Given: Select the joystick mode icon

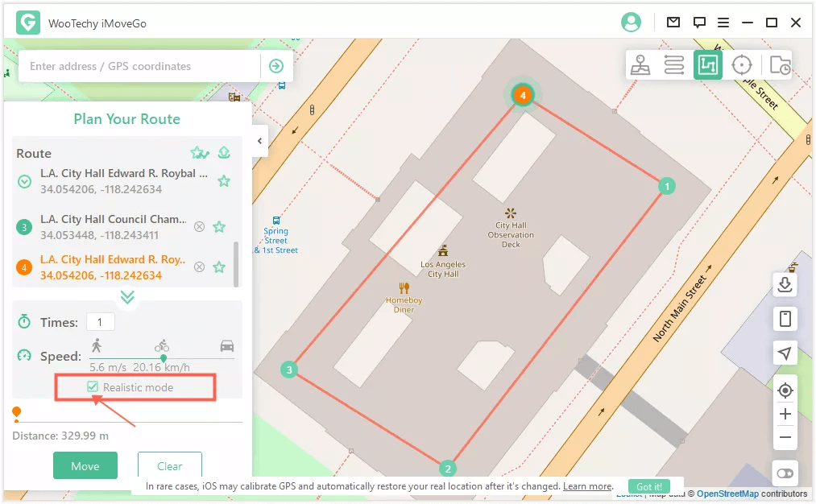Looking at the screenshot, I should [x=640, y=65].
